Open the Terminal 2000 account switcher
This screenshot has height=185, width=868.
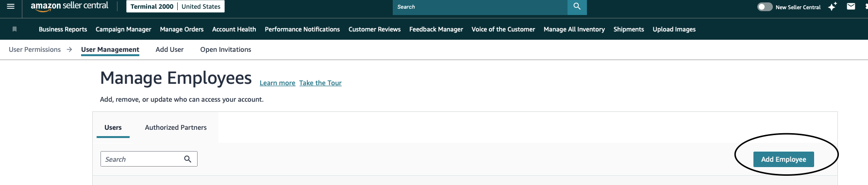[x=152, y=7]
